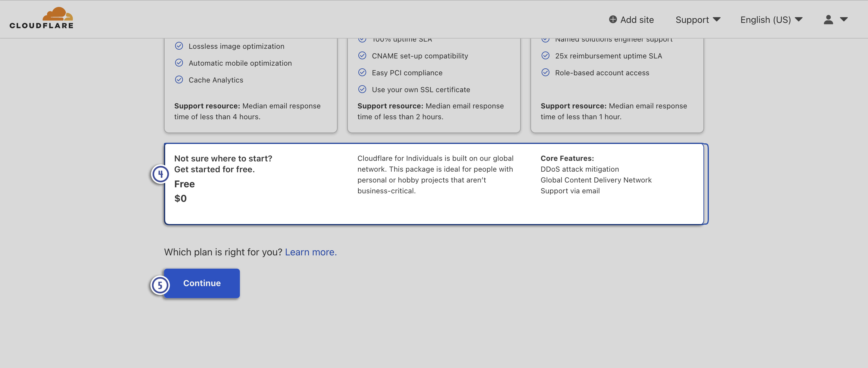
Task: Click the 'Support via email' text
Action: click(570, 191)
